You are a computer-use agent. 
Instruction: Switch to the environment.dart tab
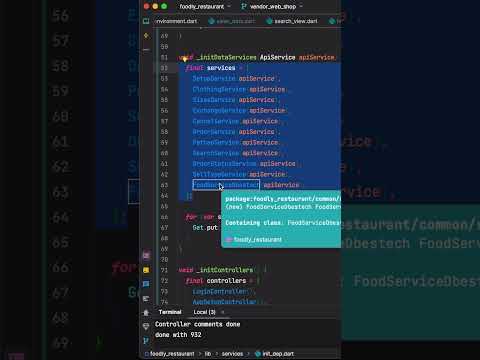point(176,21)
